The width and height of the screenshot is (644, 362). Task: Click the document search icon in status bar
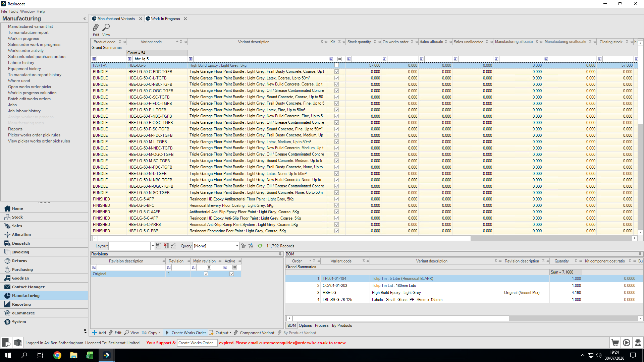tap(6, 343)
